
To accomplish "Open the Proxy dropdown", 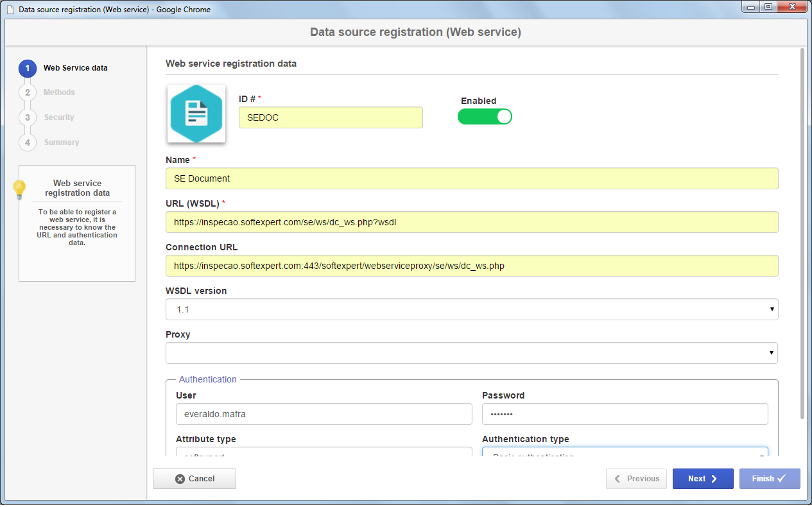I will (472, 353).
